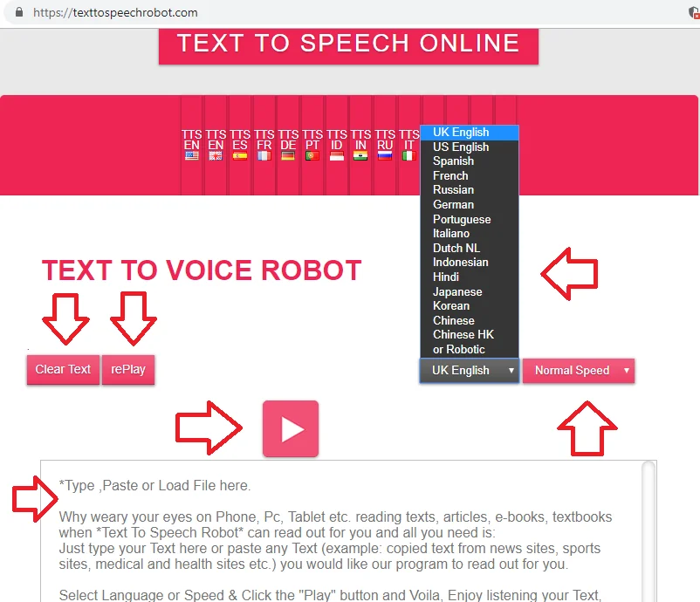
Task: Open the TTS IT Italian flag link
Action: pos(408,145)
